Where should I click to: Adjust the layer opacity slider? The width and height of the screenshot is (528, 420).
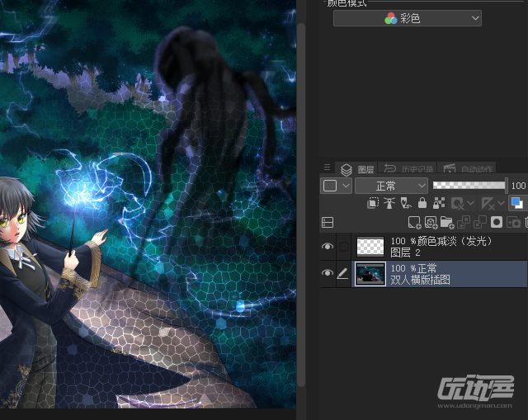(x=469, y=185)
